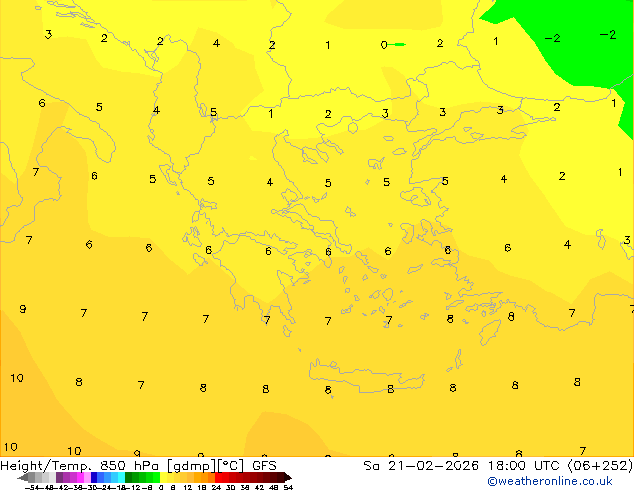Click the magenta swatch in the legend

point(80,477)
